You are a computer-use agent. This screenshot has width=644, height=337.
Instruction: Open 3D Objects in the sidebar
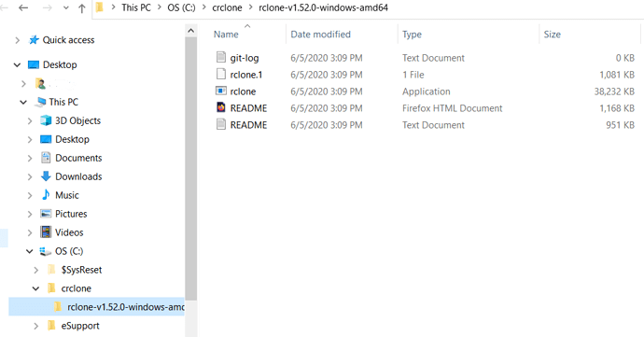click(x=78, y=120)
